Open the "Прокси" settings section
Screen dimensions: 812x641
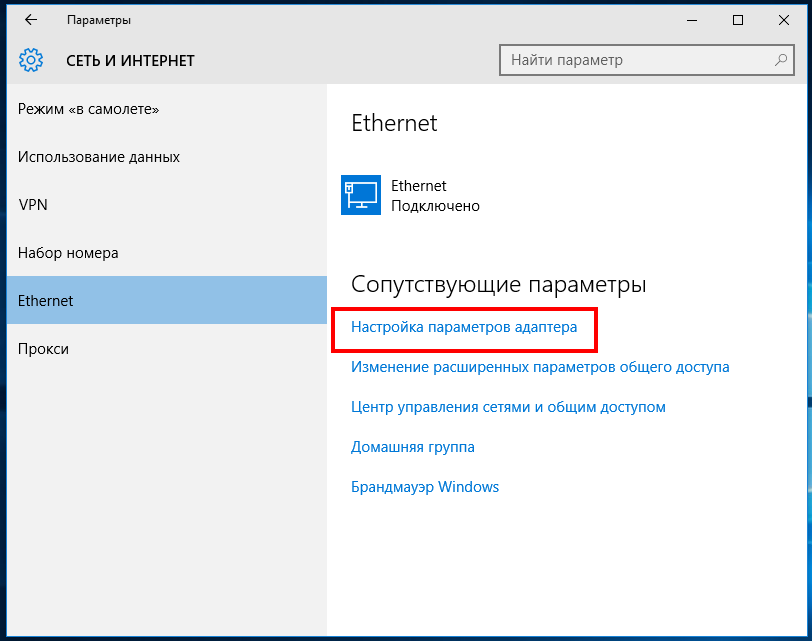(43, 349)
